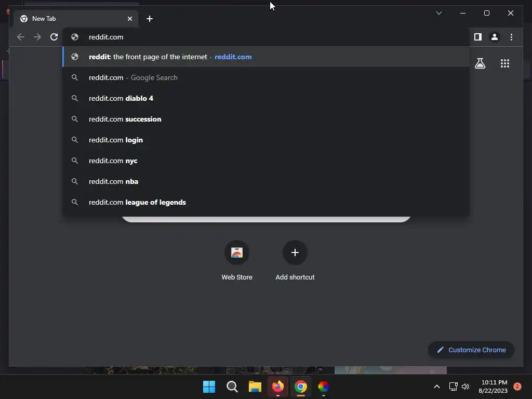Open the Google apps grid icon
532x399 pixels.
[505, 63]
